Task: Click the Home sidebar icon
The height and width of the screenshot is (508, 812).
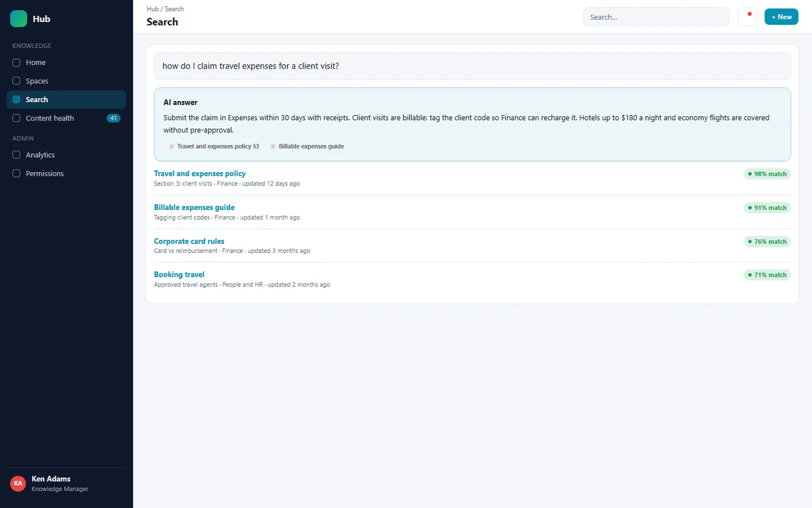Action: click(16, 62)
